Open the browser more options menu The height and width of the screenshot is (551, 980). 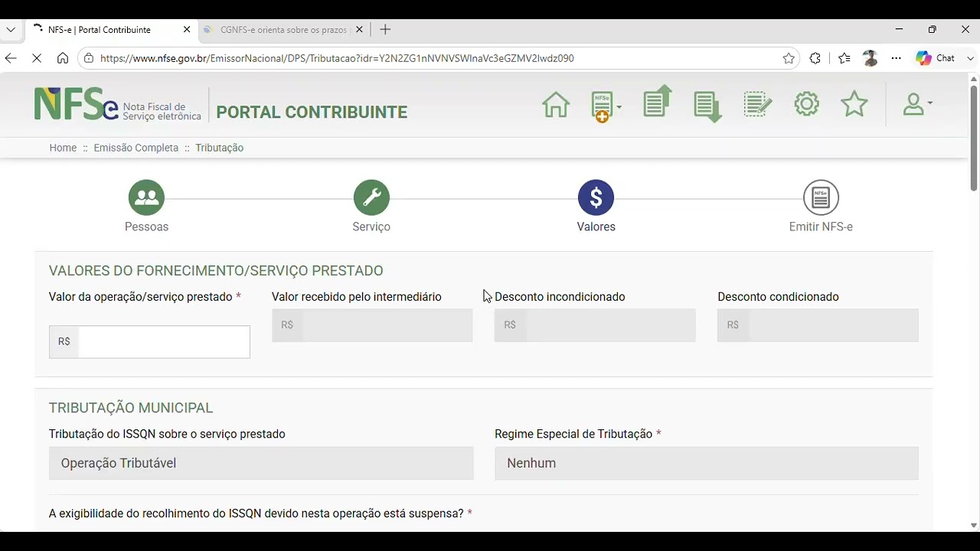point(896,58)
